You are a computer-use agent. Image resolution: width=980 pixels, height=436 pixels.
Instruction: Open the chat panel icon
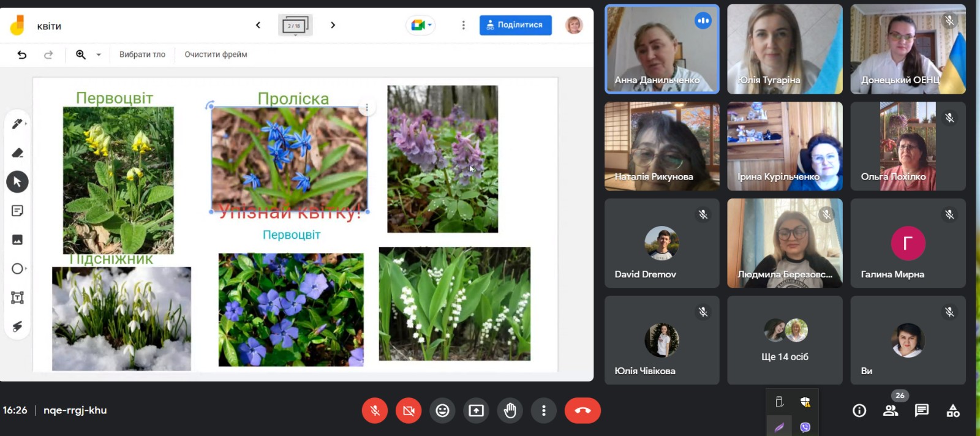[922, 410]
